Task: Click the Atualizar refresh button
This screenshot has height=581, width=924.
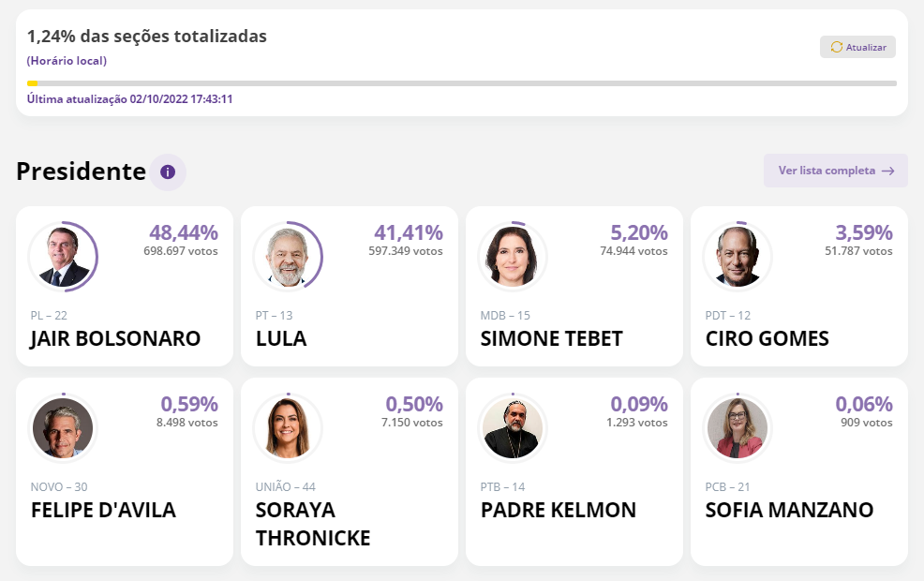Action: [x=857, y=47]
